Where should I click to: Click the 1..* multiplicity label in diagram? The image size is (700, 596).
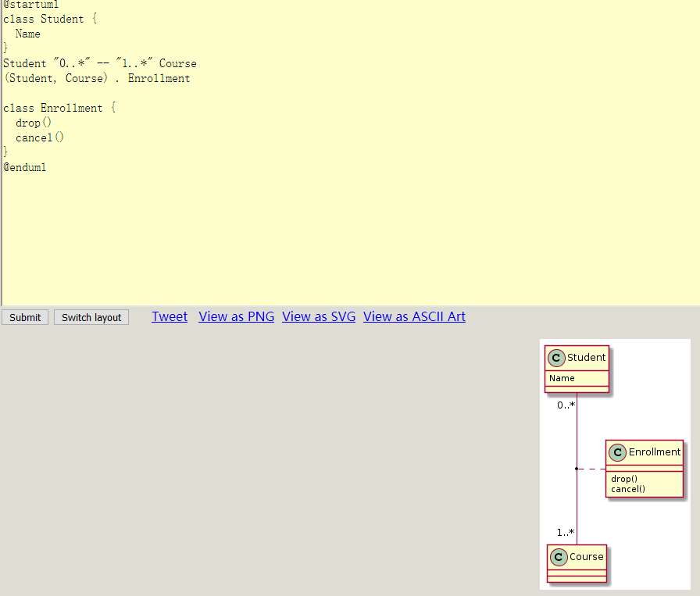click(565, 533)
